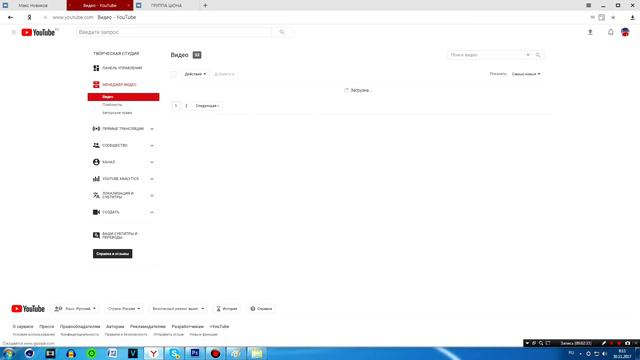This screenshot has height=360, width=640.
Task: Open the Действия dropdown
Action: [x=195, y=74]
